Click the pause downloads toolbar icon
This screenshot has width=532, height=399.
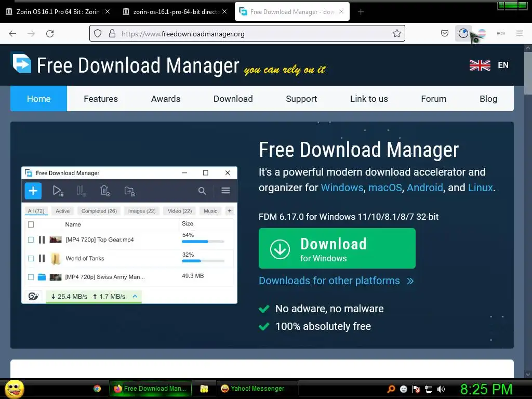(x=82, y=191)
